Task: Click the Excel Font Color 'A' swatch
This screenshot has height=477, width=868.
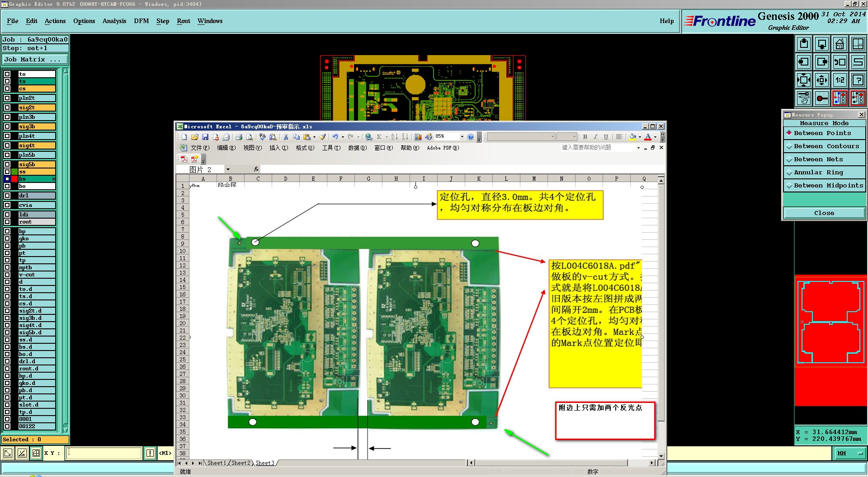Action: (648, 137)
